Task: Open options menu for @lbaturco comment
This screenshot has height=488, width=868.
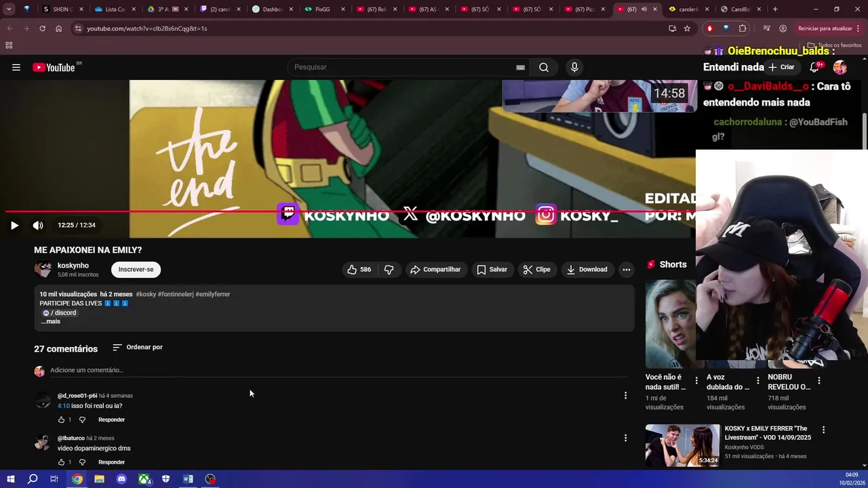Action: click(625, 438)
